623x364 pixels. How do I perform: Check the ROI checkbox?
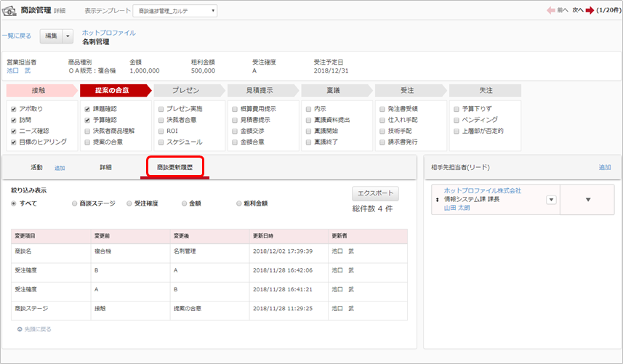coord(161,132)
